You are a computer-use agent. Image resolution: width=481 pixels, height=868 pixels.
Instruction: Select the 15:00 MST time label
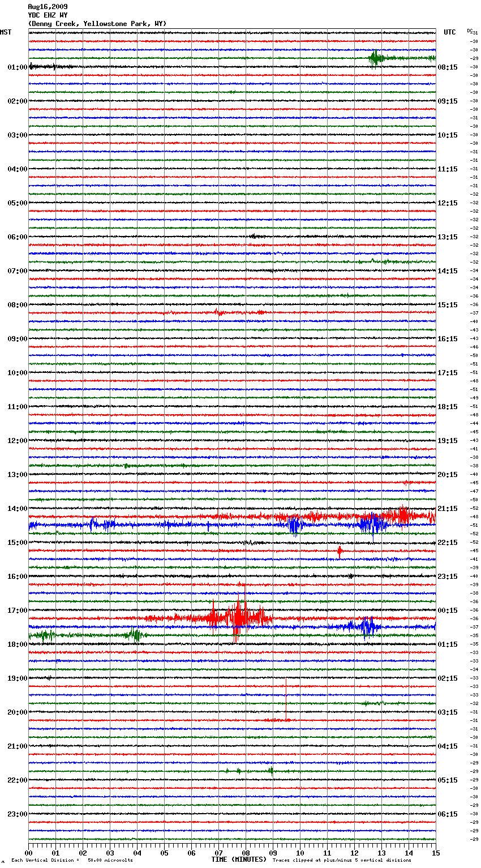[18, 543]
